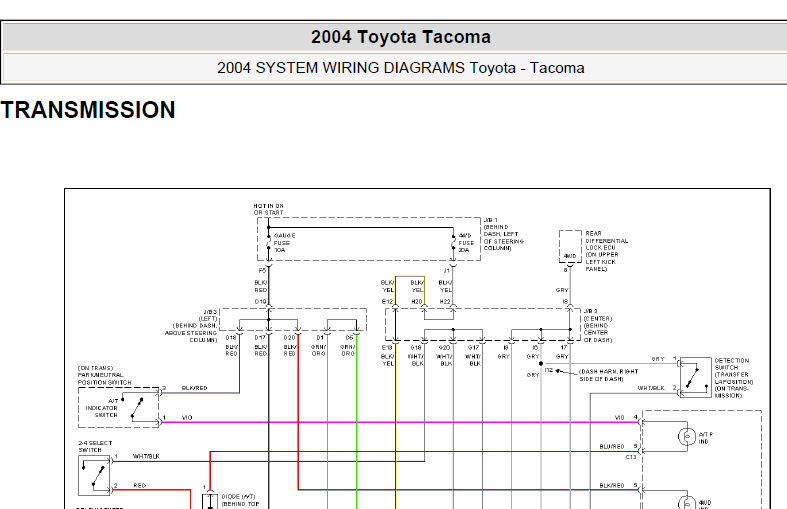This screenshot has height=509, width=787.
Task: Click 'WHT/BLK' label beside 2-4 select switch
Action: [146, 456]
